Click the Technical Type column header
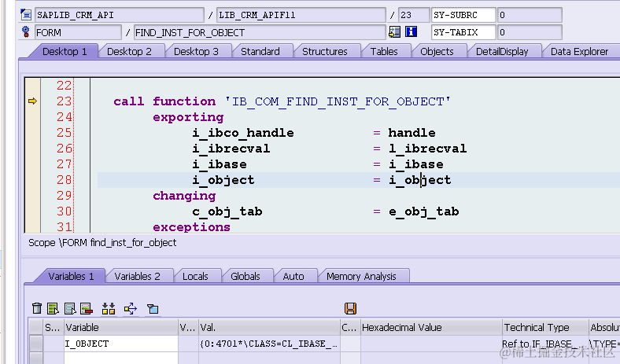The width and height of the screenshot is (620, 364). point(545,327)
